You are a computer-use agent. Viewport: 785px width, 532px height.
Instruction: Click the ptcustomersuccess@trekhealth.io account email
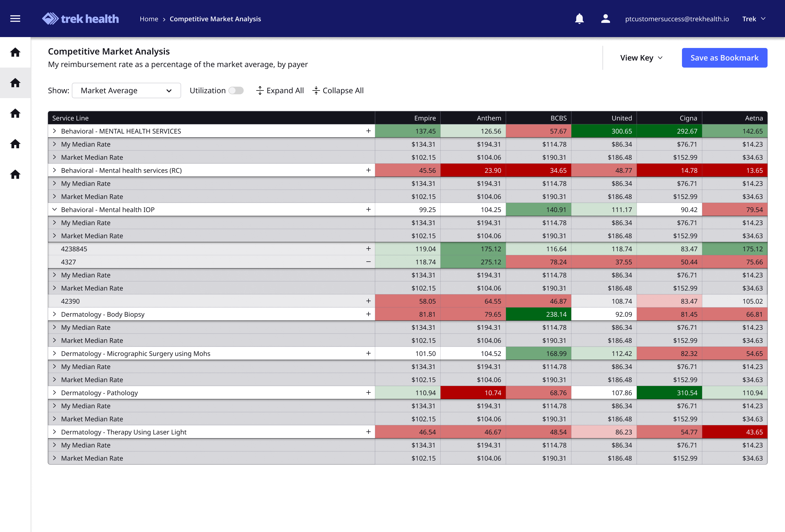(x=677, y=19)
